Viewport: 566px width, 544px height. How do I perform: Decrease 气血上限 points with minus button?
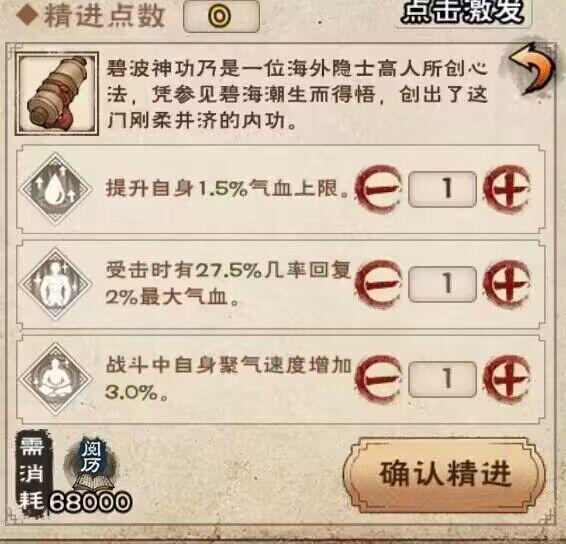coord(378,188)
